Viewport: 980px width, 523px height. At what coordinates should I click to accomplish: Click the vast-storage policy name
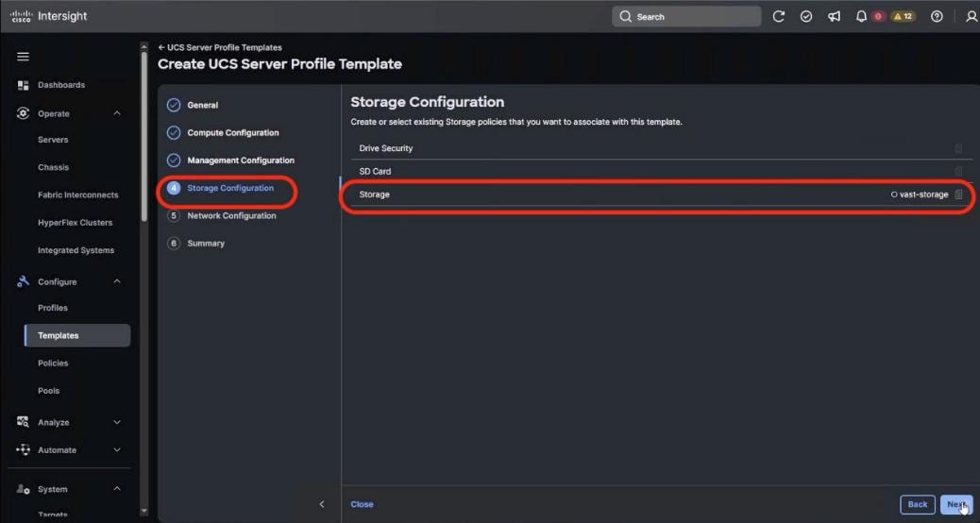click(923, 195)
